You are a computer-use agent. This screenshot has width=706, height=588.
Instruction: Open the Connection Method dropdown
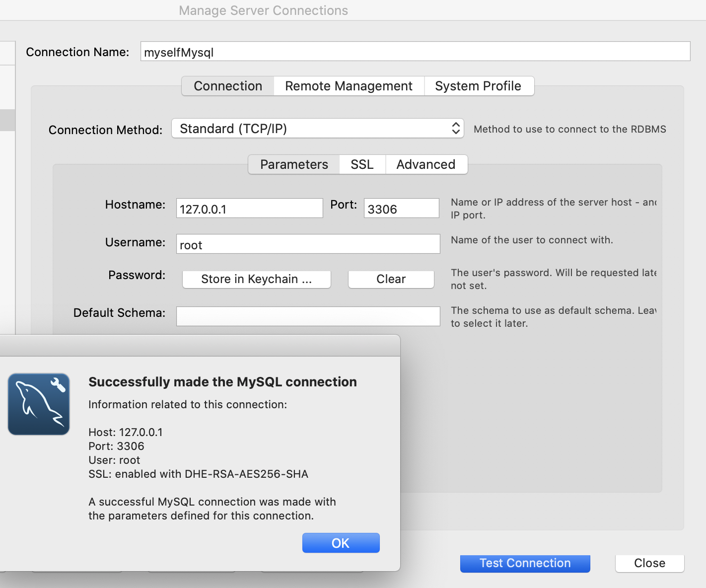click(x=318, y=129)
